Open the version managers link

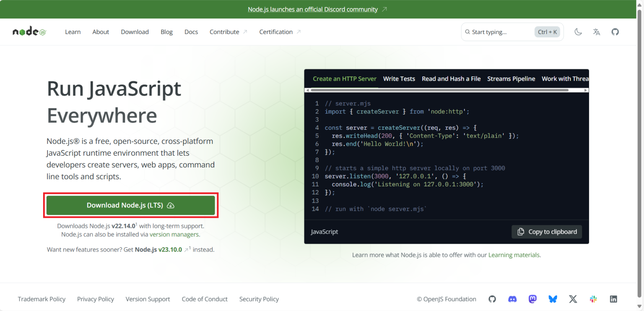[174, 234]
